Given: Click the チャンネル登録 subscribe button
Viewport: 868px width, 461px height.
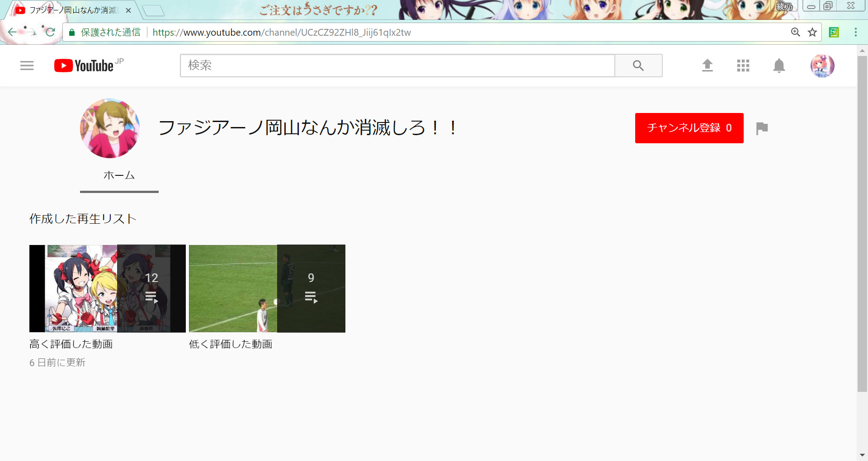Looking at the screenshot, I should click(689, 128).
